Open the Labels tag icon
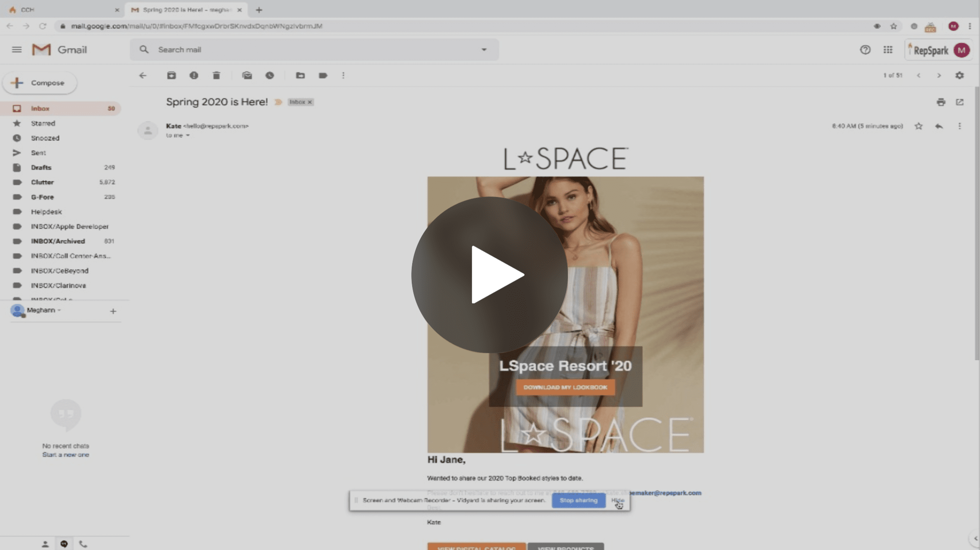 (323, 76)
